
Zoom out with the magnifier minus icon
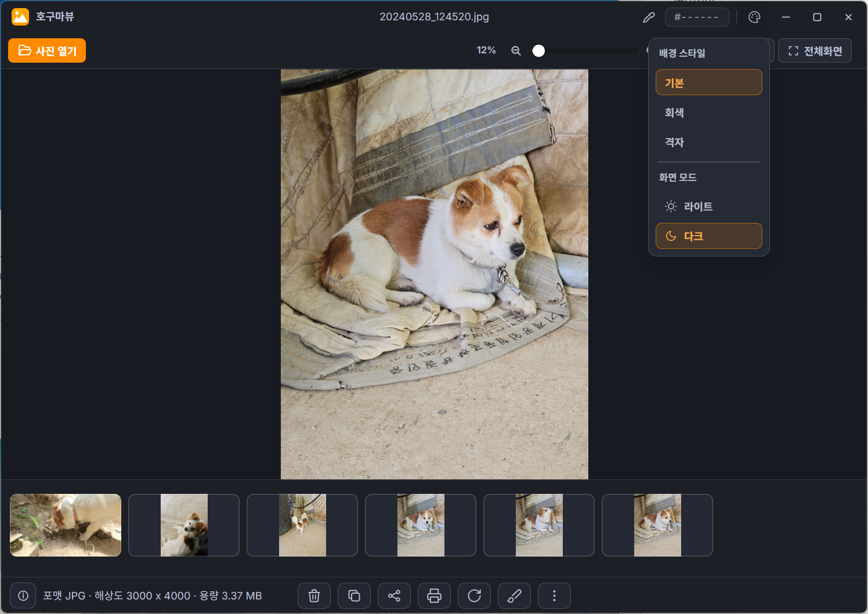[516, 50]
